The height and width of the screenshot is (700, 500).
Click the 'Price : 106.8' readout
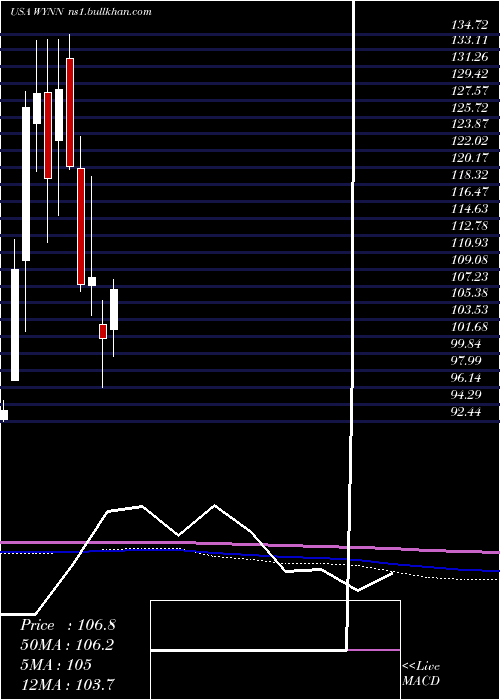(68, 625)
